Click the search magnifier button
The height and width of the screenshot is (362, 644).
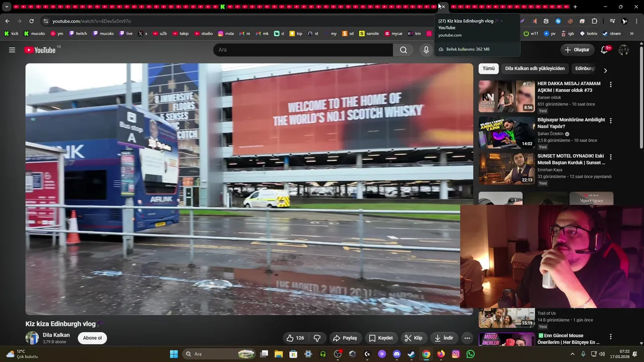click(x=404, y=50)
